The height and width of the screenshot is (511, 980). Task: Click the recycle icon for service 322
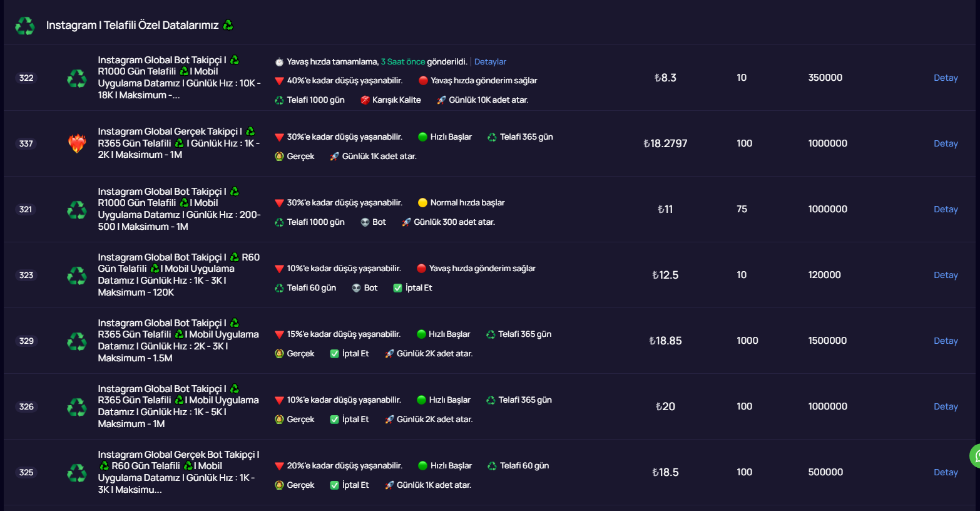click(77, 78)
